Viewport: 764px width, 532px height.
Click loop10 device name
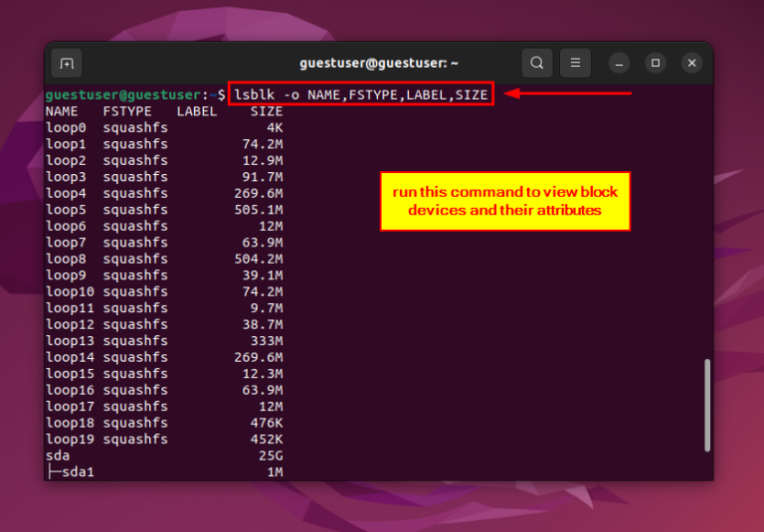point(71,291)
